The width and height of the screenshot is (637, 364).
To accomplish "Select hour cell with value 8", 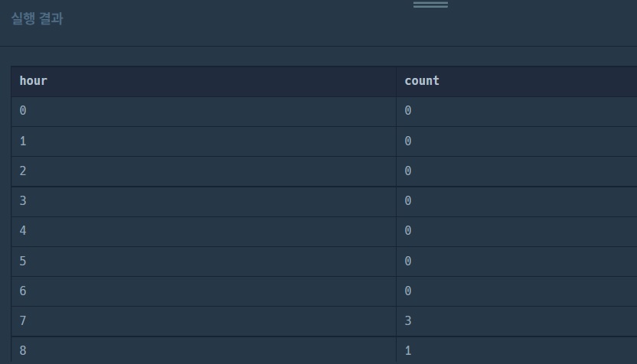I will click(x=204, y=349).
